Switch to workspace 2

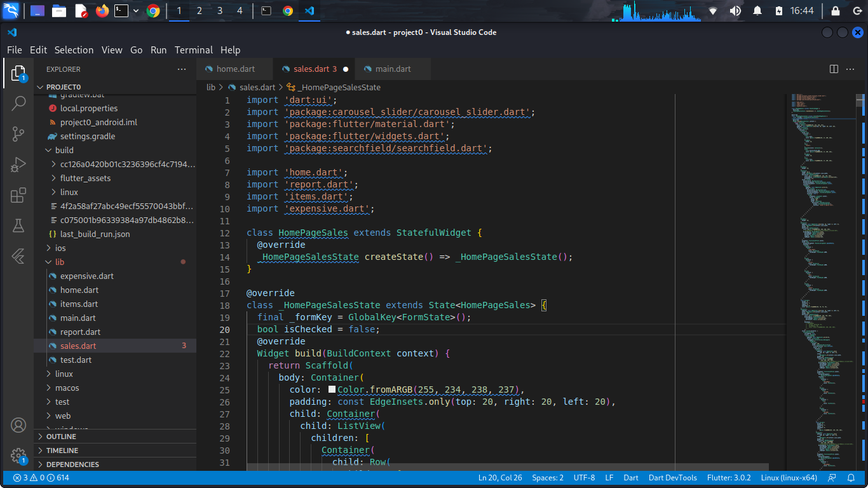click(x=200, y=11)
